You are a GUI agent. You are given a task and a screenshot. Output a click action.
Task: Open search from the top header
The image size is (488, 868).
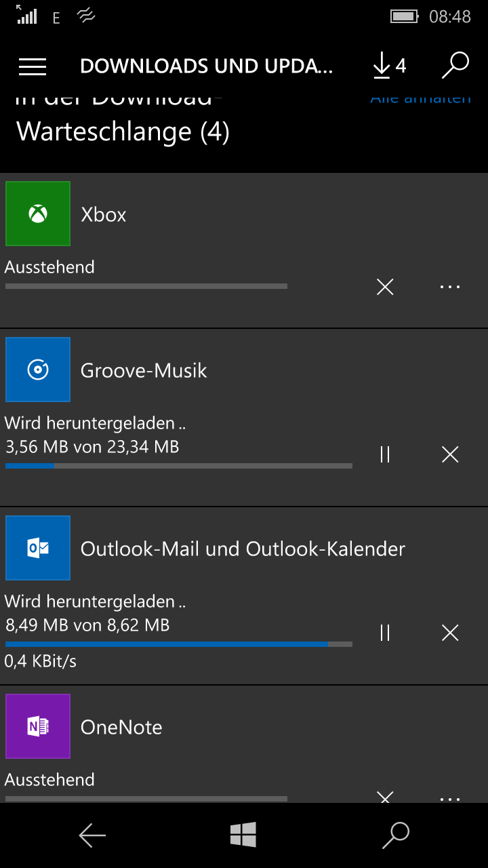455,66
